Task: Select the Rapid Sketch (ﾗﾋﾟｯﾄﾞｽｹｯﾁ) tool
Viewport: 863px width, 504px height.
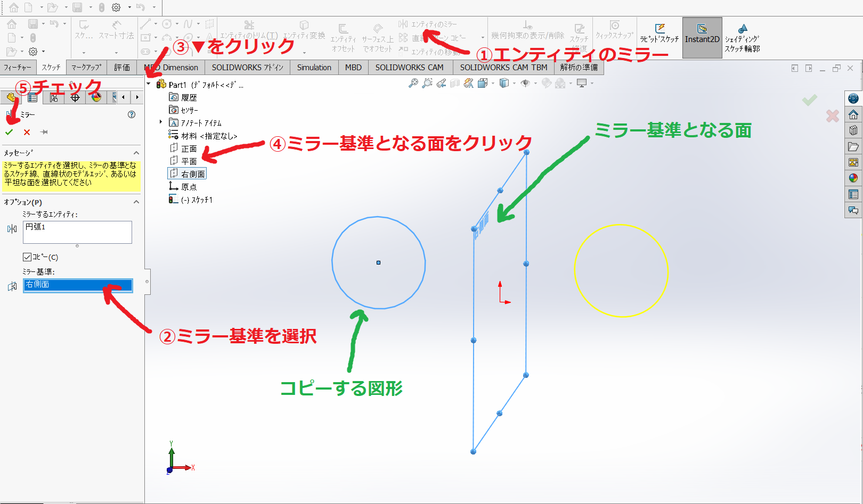Action: (x=660, y=33)
